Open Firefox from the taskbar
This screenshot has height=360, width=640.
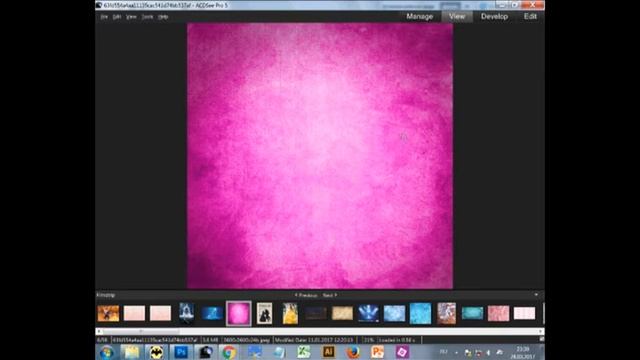point(353,352)
